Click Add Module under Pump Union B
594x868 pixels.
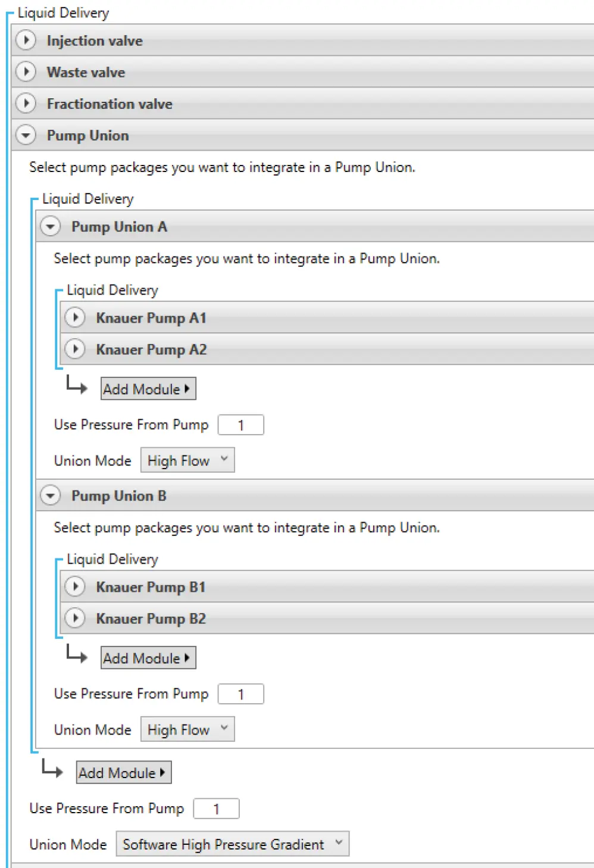pos(148,658)
